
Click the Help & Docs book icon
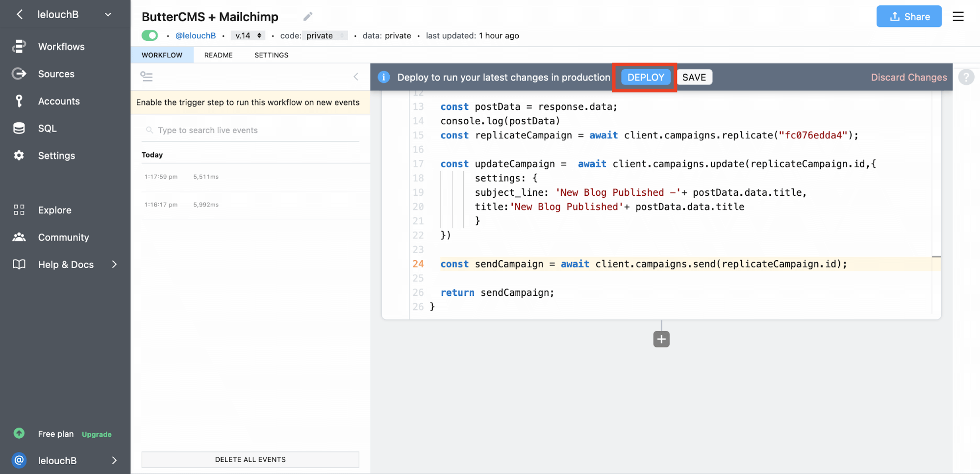[19, 264]
